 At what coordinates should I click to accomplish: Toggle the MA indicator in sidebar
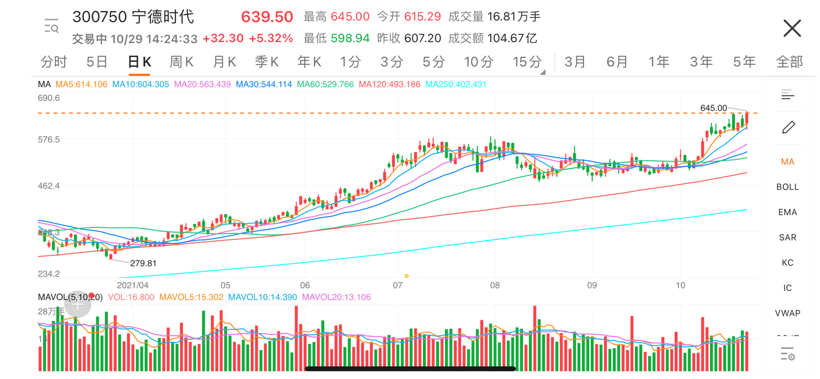(788, 162)
